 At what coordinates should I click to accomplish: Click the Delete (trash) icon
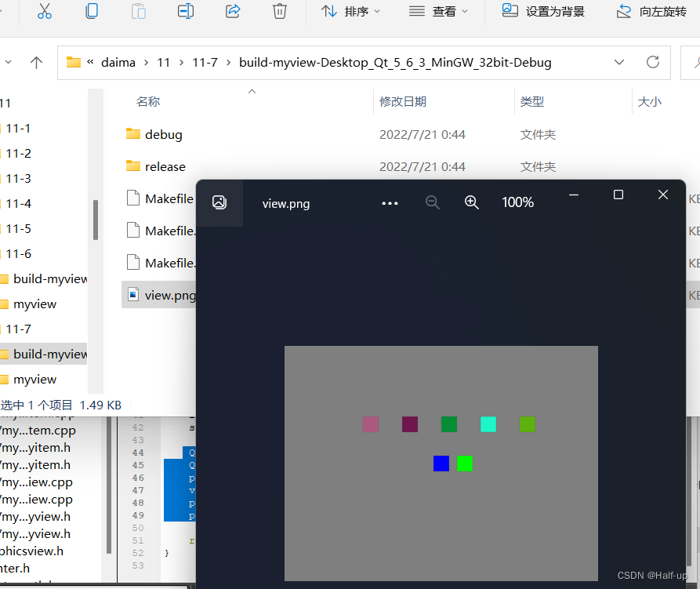tap(279, 12)
